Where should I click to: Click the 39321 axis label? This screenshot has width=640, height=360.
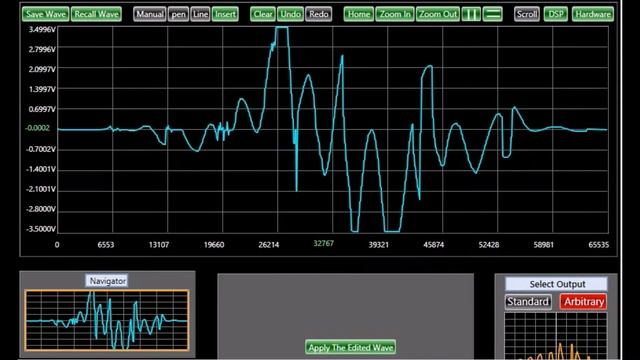point(378,245)
